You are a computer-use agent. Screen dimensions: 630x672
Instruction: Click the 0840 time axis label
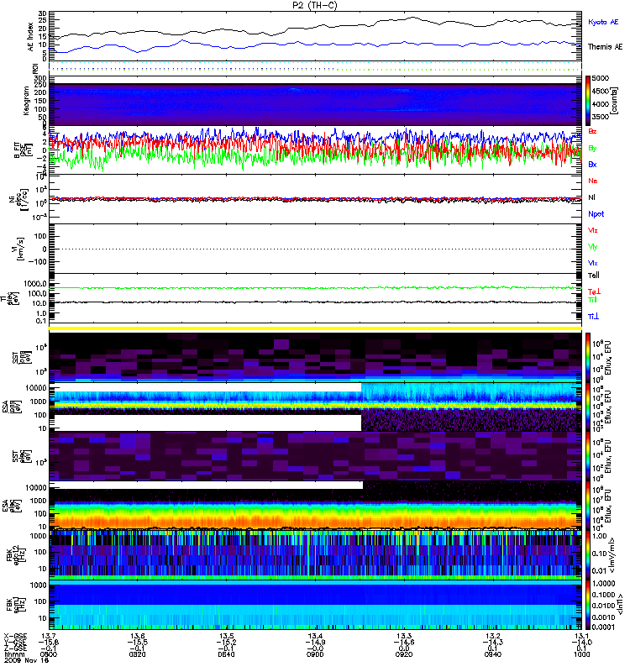[226, 654]
